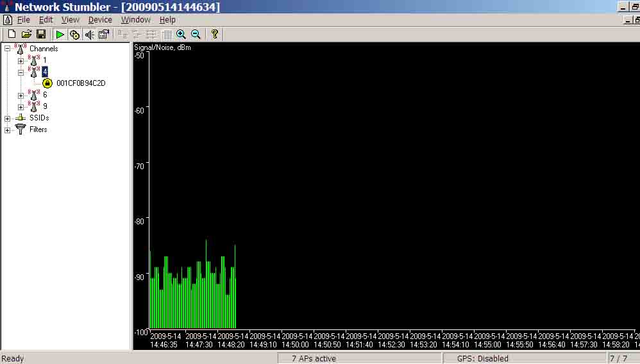Open the Help menu
This screenshot has height=364, width=640.
click(167, 20)
